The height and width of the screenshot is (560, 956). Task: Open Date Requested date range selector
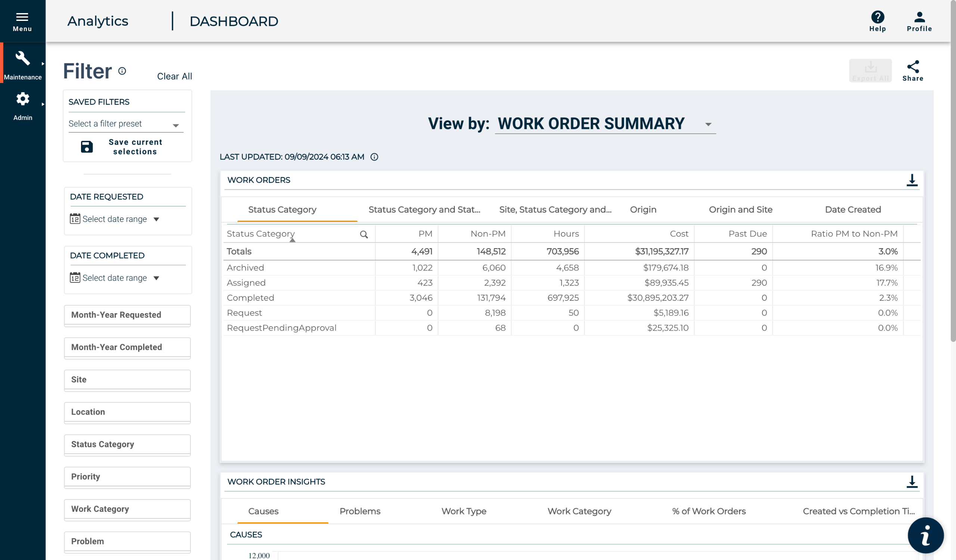pos(115,219)
